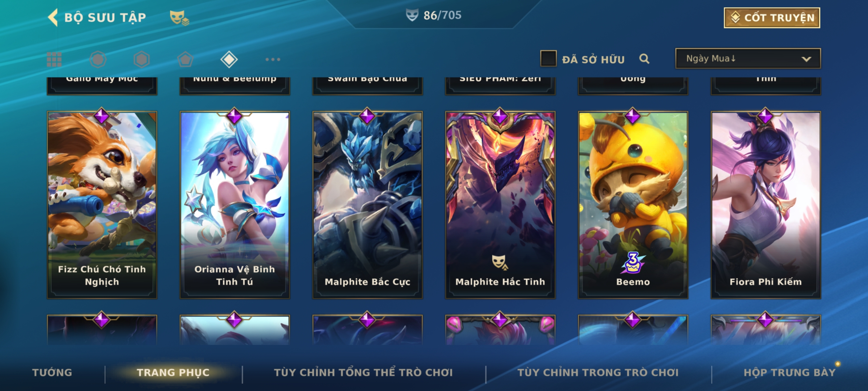Open the Malphite Hắc Tinh skin card
This screenshot has height=391, width=868.
coord(500,205)
